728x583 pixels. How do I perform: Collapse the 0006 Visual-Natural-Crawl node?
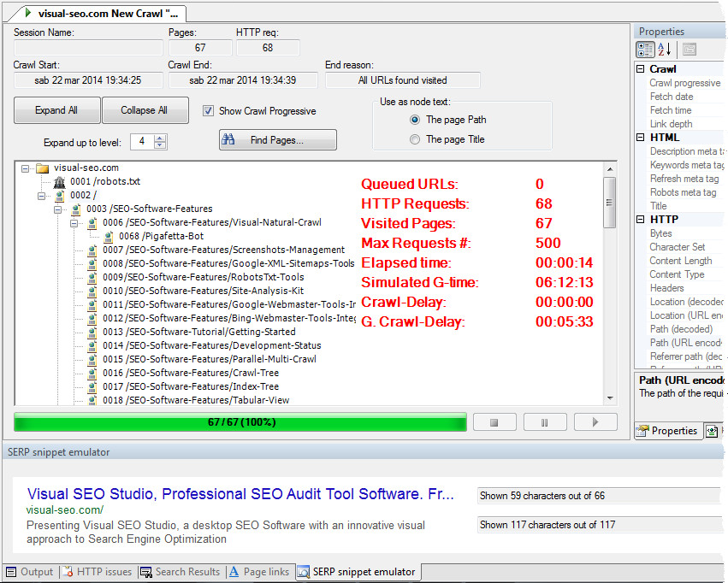(74, 224)
